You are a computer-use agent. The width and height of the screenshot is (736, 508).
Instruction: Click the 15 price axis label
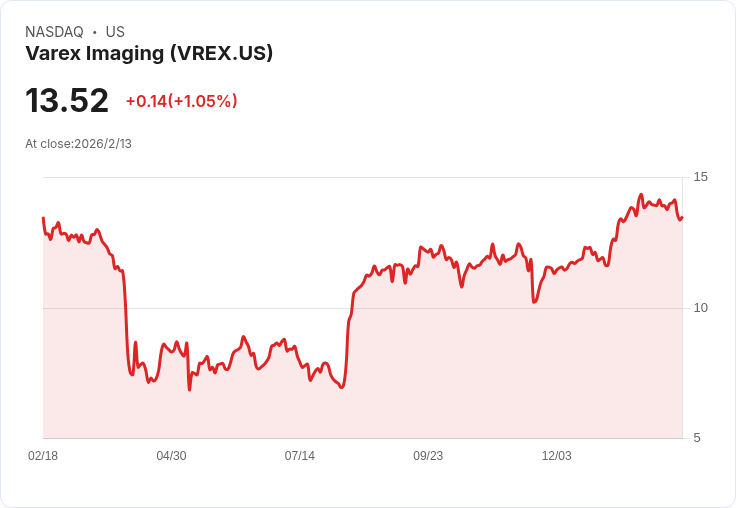tap(700, 177)
